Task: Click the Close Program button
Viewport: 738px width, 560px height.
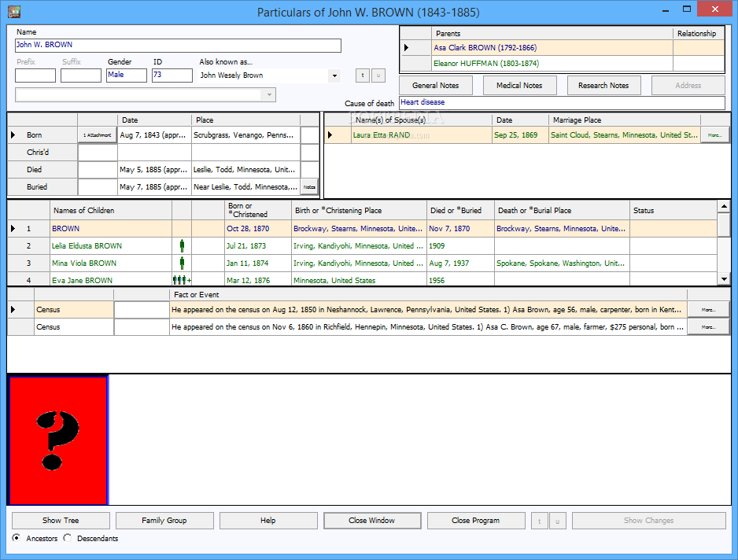Action: [x=476, y=521]
